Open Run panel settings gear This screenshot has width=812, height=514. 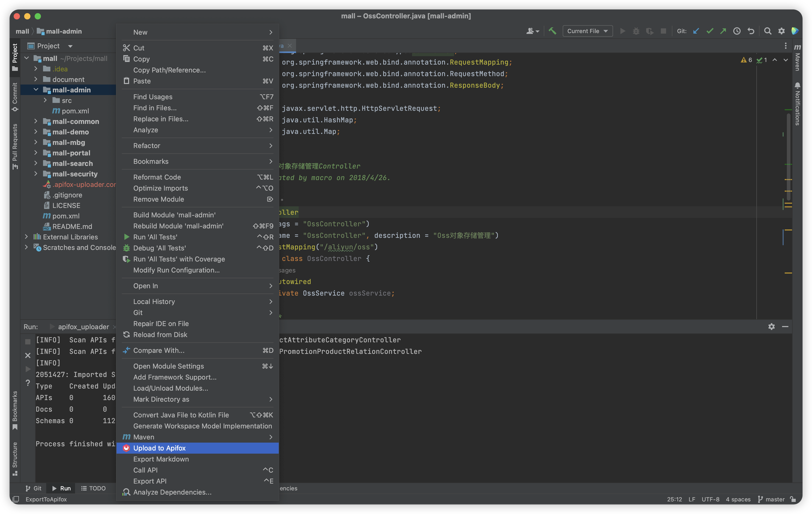(772, 327)
